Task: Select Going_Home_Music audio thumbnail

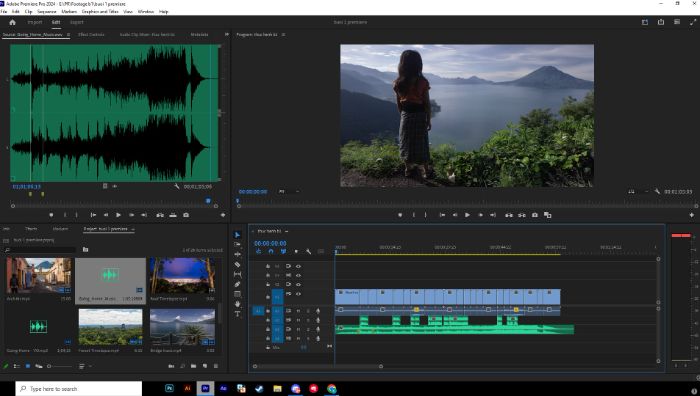Action: [110, 276]
